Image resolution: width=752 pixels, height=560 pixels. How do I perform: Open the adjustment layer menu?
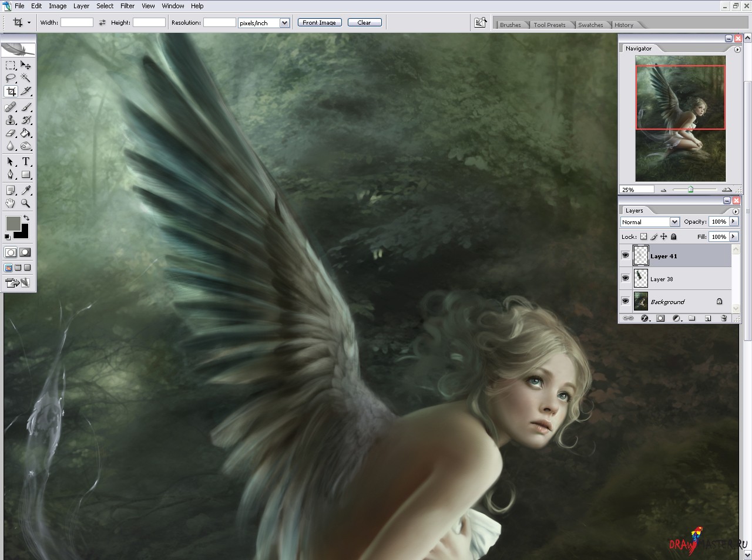pyautogui.click(x=676, y=318)
